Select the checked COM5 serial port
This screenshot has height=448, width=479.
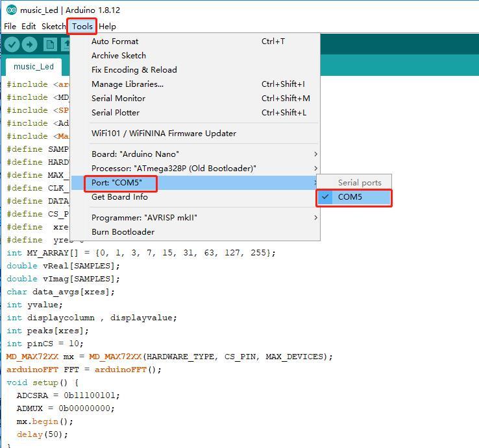(354, 197)
